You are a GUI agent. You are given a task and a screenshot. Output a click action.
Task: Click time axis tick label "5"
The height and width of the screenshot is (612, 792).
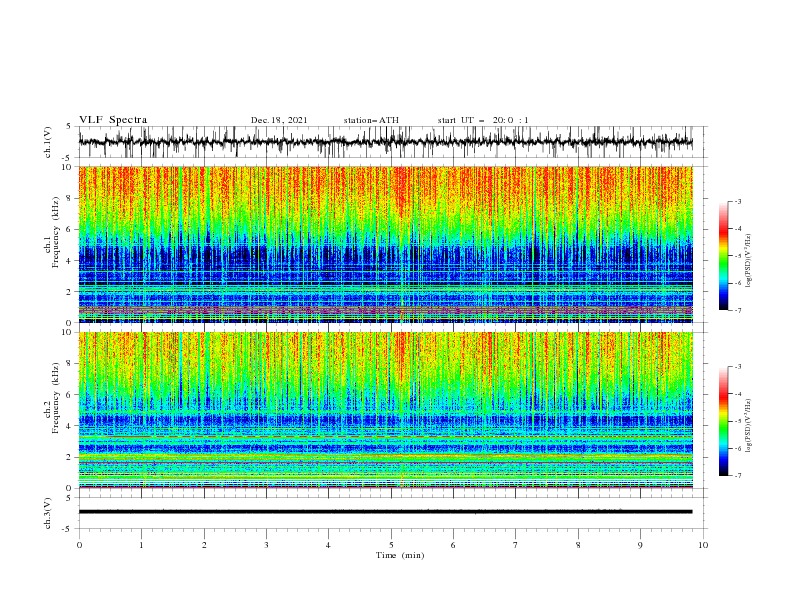(391, 545)
